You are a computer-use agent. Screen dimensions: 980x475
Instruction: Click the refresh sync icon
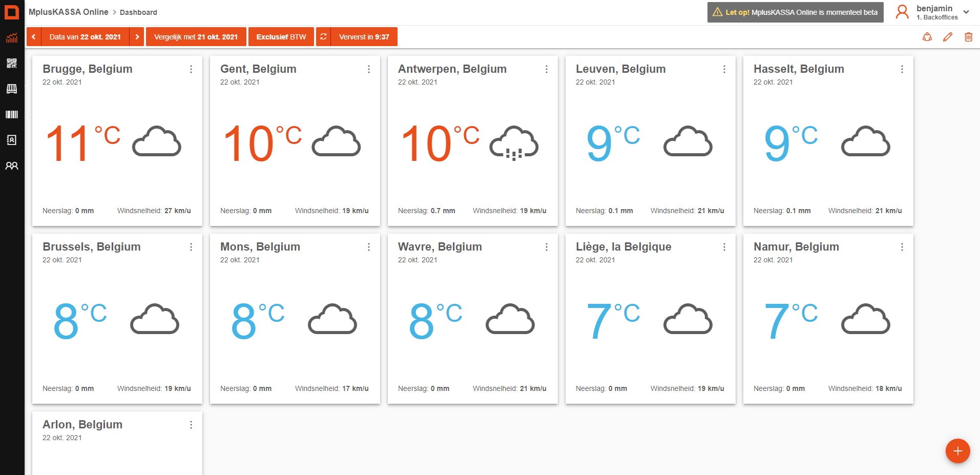[x=323, y=37]
